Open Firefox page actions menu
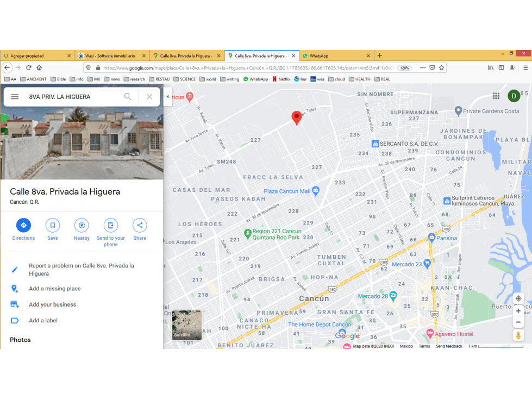Image resolution: width=532 pixels, height=399 pixels. [423, 67]
